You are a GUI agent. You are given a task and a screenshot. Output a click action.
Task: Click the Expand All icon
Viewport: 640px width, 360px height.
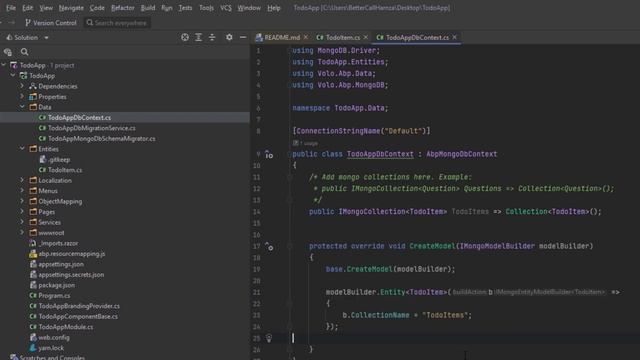point(198,37)
